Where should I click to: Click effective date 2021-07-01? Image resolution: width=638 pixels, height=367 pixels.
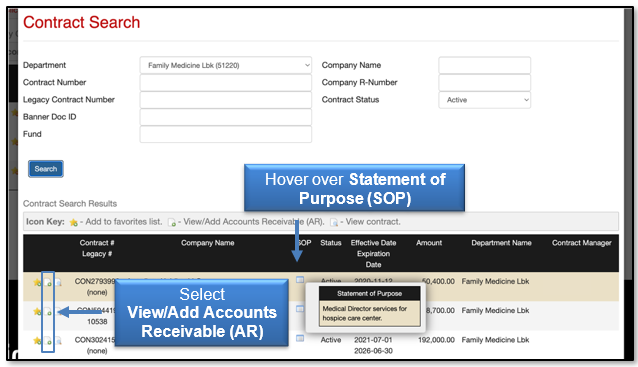coord(373,340)
